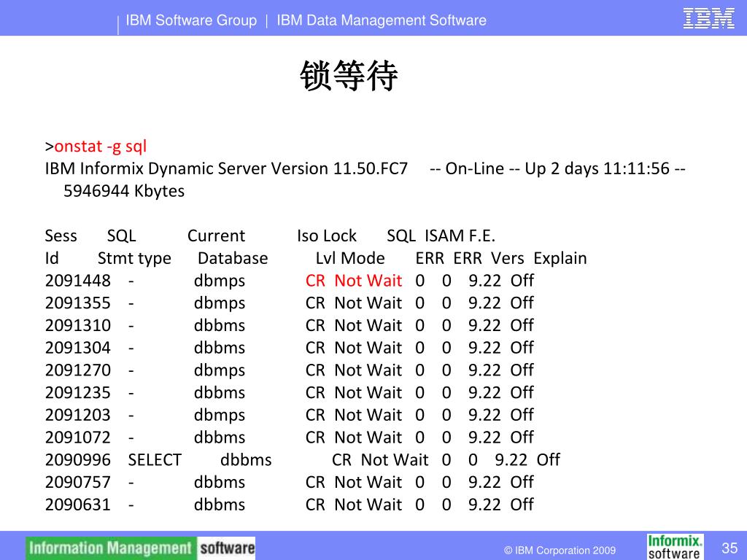
Task: Click dbbms database in row 2090996
Action: point(246,459)
